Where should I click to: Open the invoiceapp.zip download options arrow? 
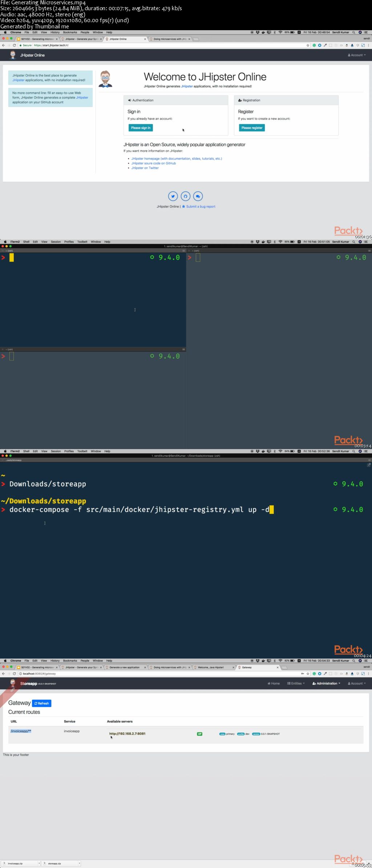pyautogui.click(x=39, y=863)
